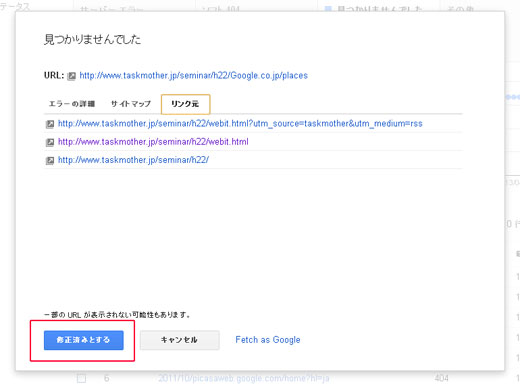520x384 pixels.
Task: Click external link icon beside purple webit.html link
Action: 50,142
